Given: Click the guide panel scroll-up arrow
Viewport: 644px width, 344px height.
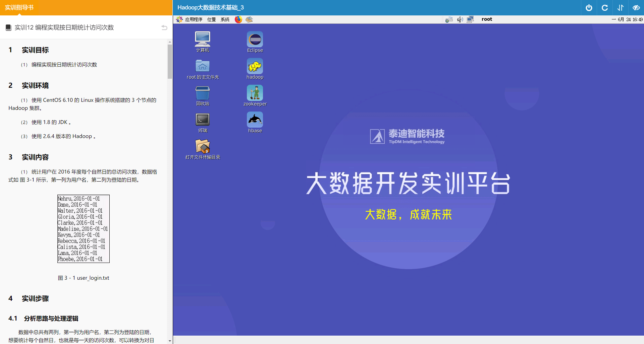Looking at the screenshot, I should coord(170,42).
